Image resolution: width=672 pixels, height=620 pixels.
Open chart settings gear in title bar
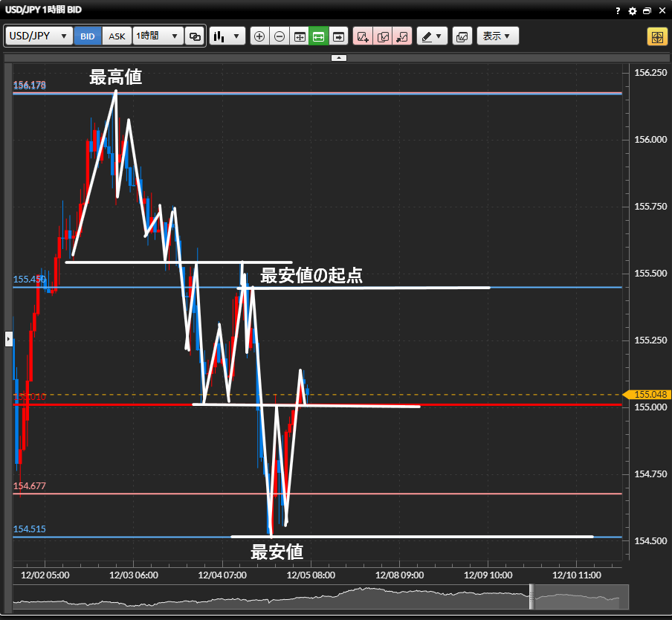coord(633,11)
